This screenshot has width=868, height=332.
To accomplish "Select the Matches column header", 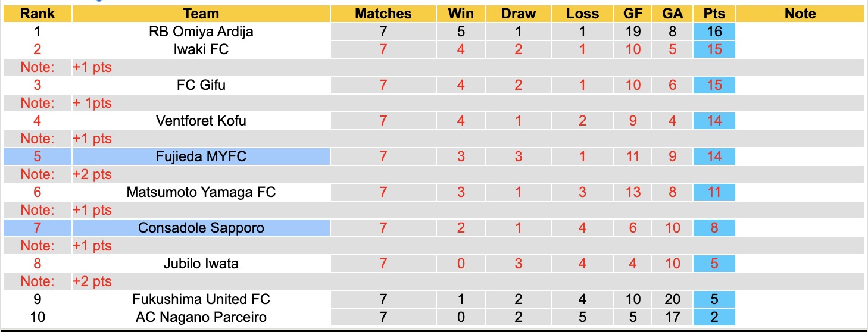I will coord(383,14).
